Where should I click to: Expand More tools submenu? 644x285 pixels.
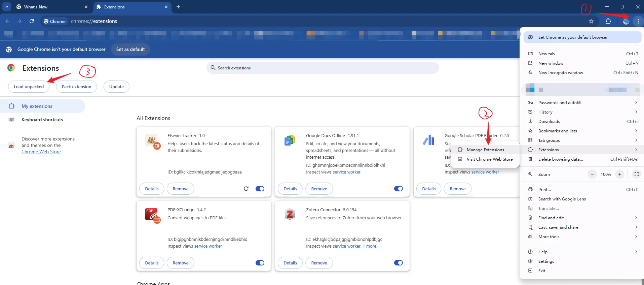pos(582,237)
